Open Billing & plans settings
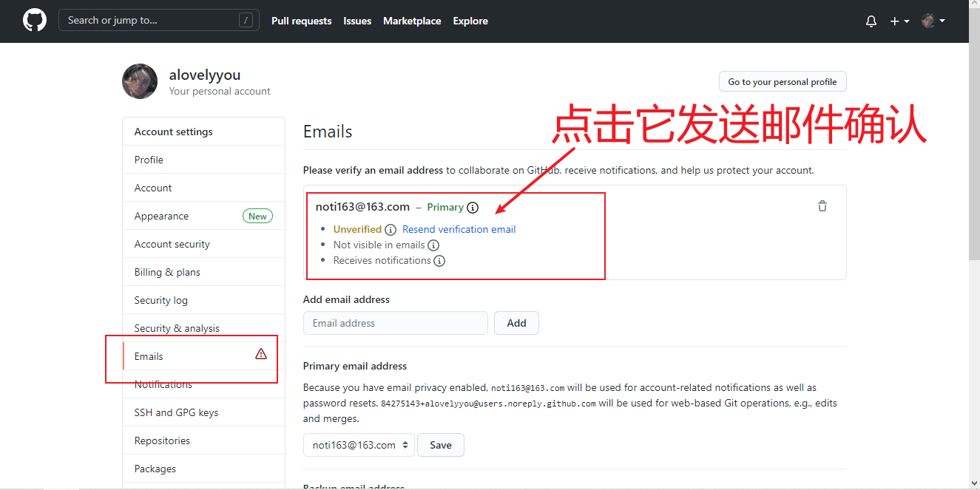 [x=203, y=272]
